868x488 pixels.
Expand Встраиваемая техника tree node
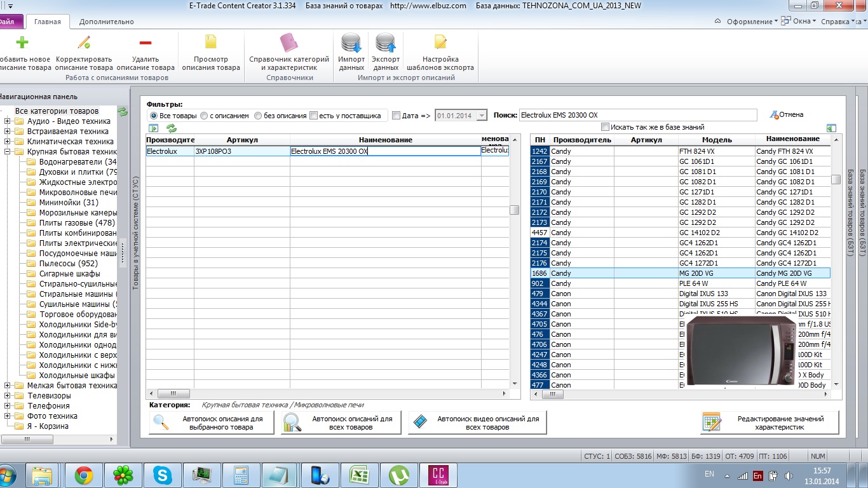[8, 132]
